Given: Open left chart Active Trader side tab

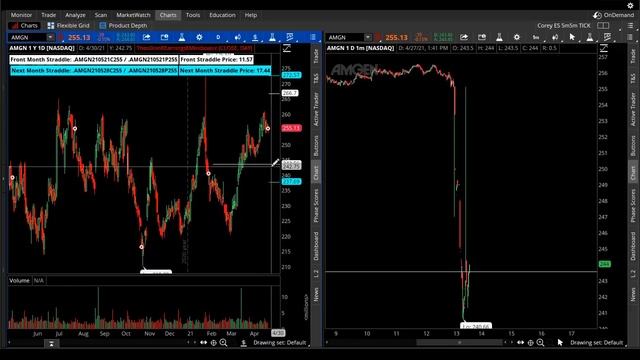Looking at the screenshot, I should tap(316, 109).
